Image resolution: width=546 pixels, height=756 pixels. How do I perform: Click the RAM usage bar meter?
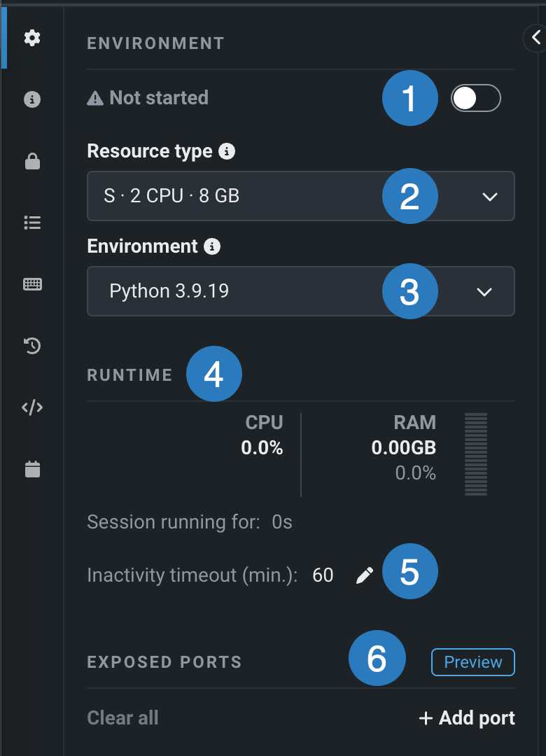click(476, 454)
